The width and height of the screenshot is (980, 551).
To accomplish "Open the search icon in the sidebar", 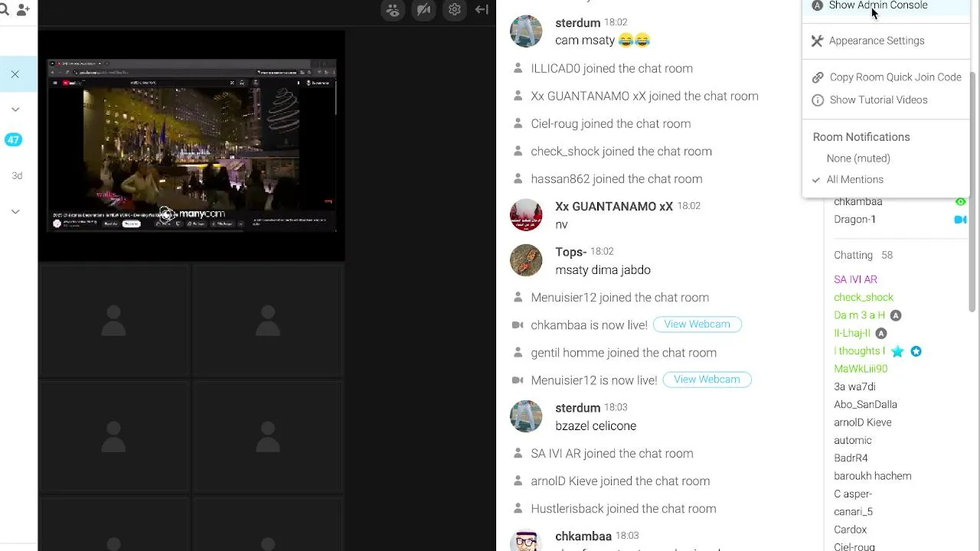I will point(3,10).
